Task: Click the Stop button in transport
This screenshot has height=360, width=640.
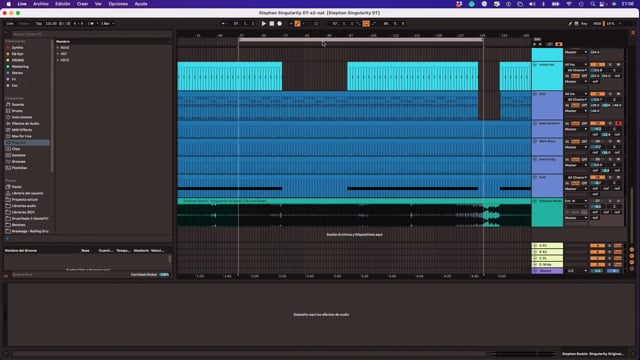Action: pyautogui.click(x=272, y=24)
